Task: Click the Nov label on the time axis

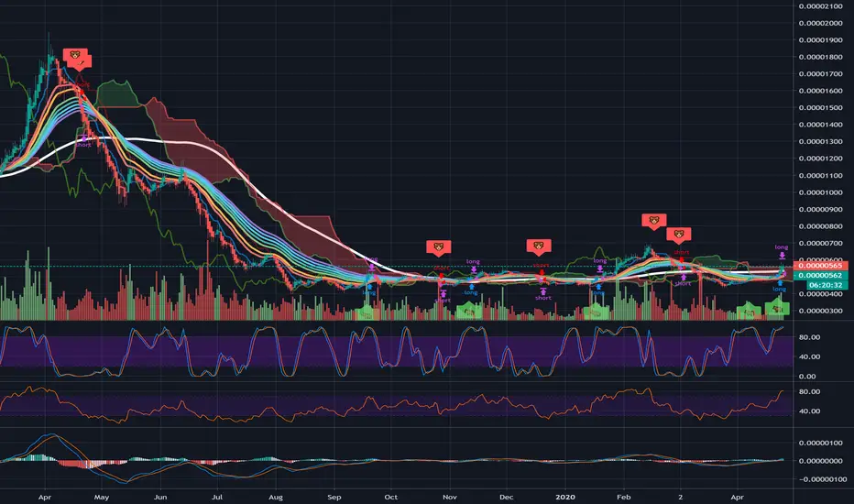Action: pyautogui.click(x=449, y=498)
